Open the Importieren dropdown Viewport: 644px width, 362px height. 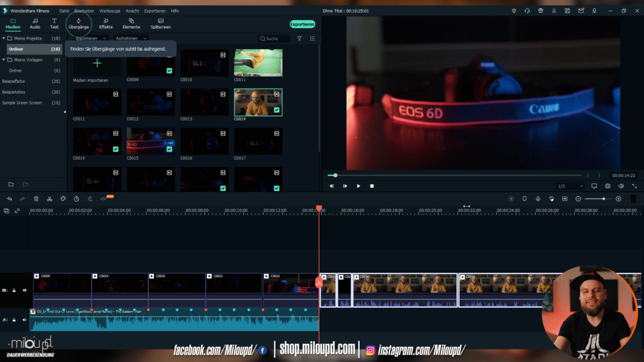point(91,38)
